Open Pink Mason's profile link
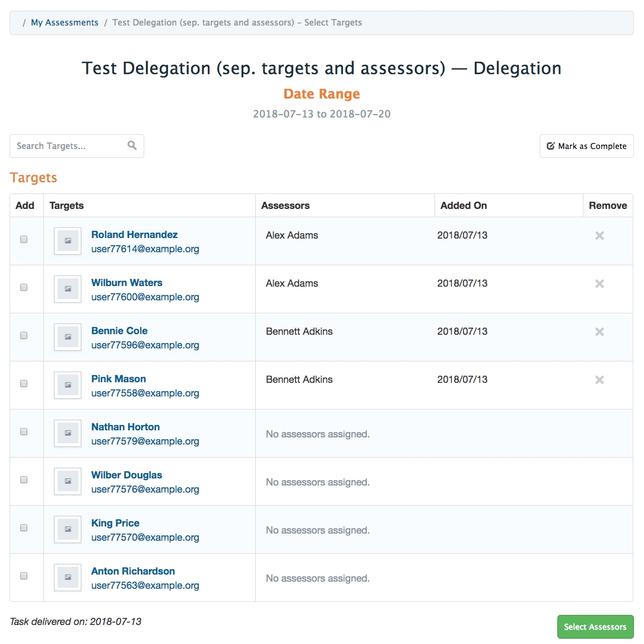This screenshot has height=644, width=644. (x=118, y=379)
